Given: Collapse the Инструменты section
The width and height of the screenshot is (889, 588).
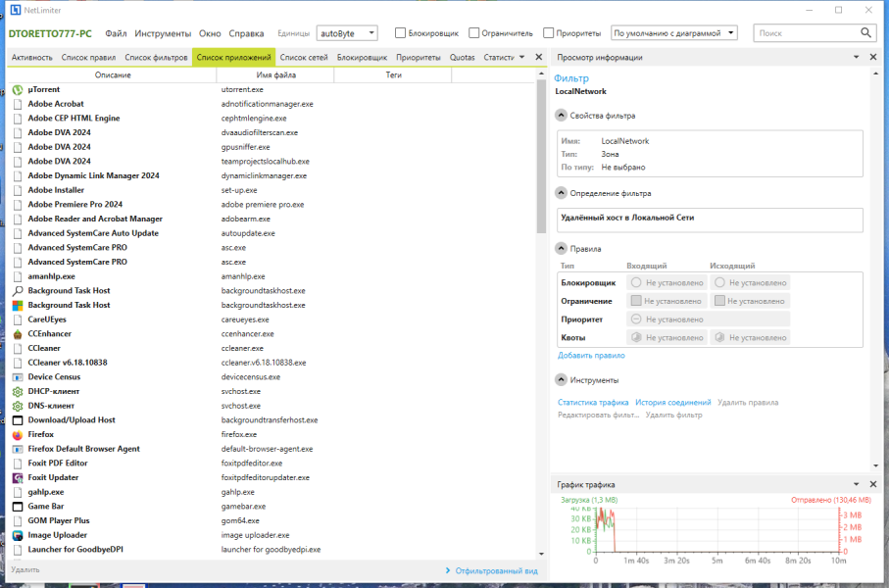Looking at the screenshot, I should (x=561, y=380).
